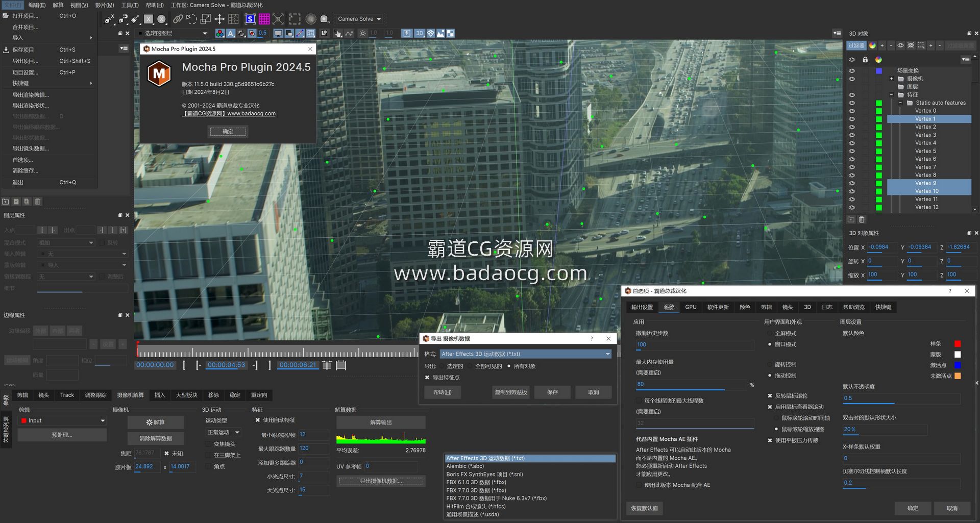The width and height of the screenshot is (980, 523).
Task: Click 确定 in the Mocha about dialog
Action: click(228, 132)
